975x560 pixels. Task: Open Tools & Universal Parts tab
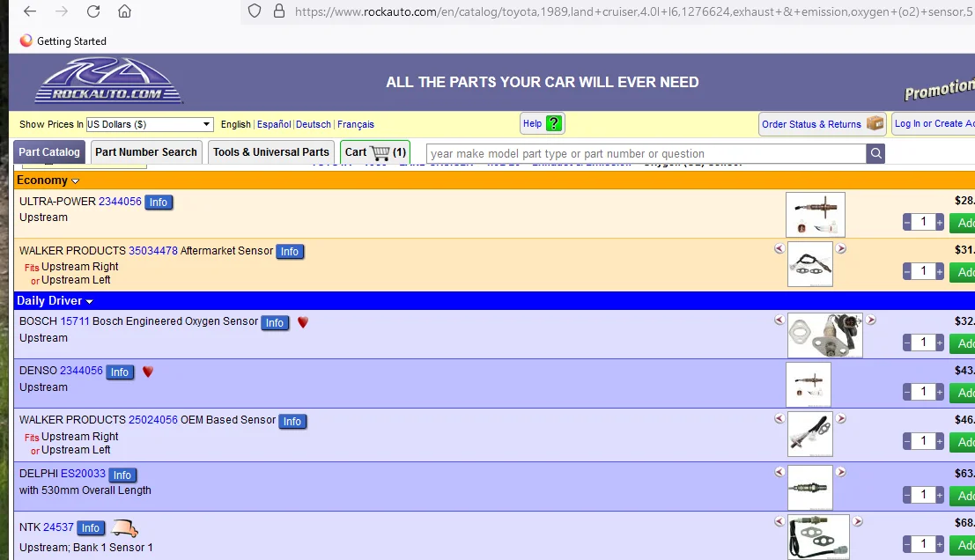point(271,152)
